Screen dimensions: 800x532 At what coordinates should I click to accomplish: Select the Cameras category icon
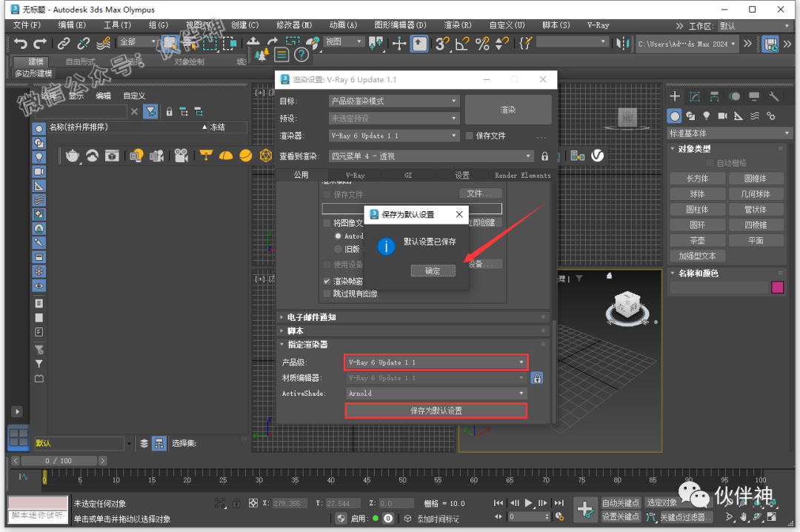722,116
